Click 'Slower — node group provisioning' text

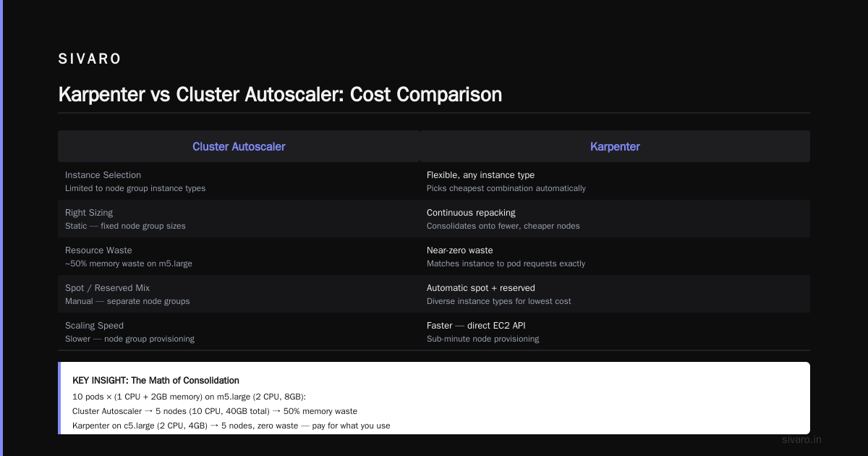tap(129, 339)
